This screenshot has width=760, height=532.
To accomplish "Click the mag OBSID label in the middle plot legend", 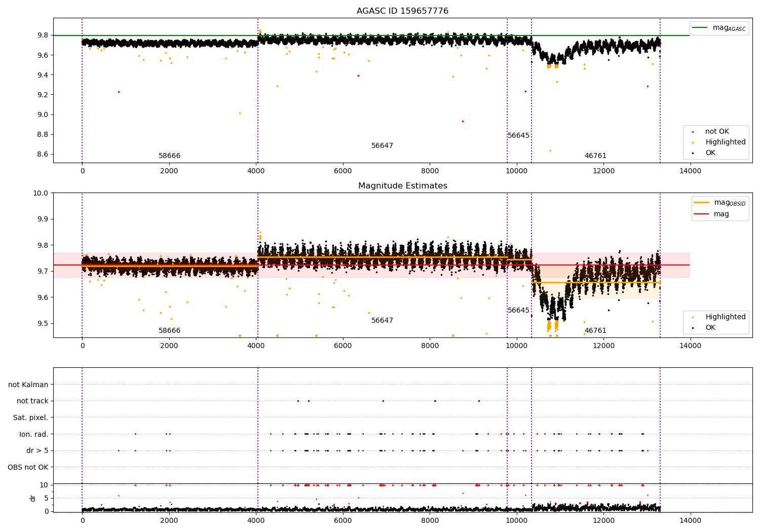I will pos(730,203).
